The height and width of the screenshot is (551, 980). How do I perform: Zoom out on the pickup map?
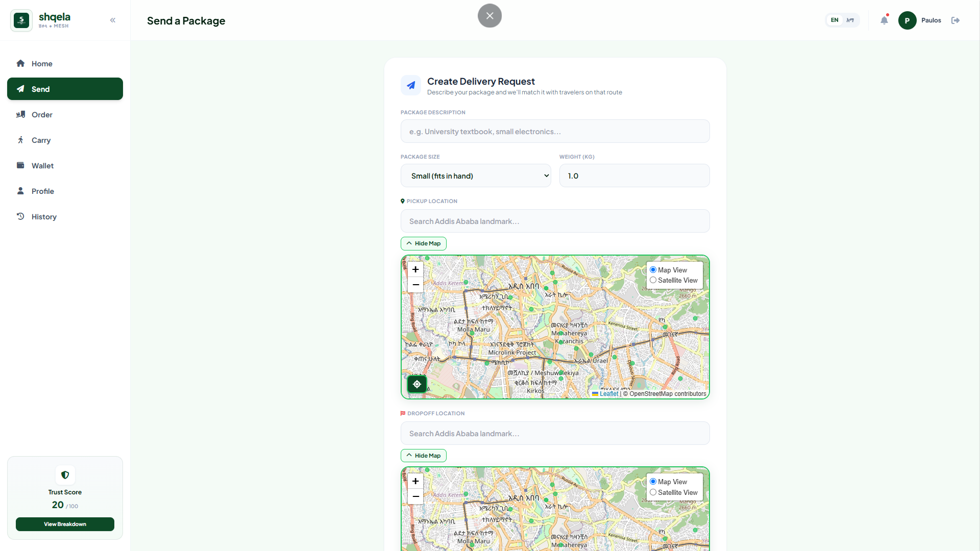415,285
